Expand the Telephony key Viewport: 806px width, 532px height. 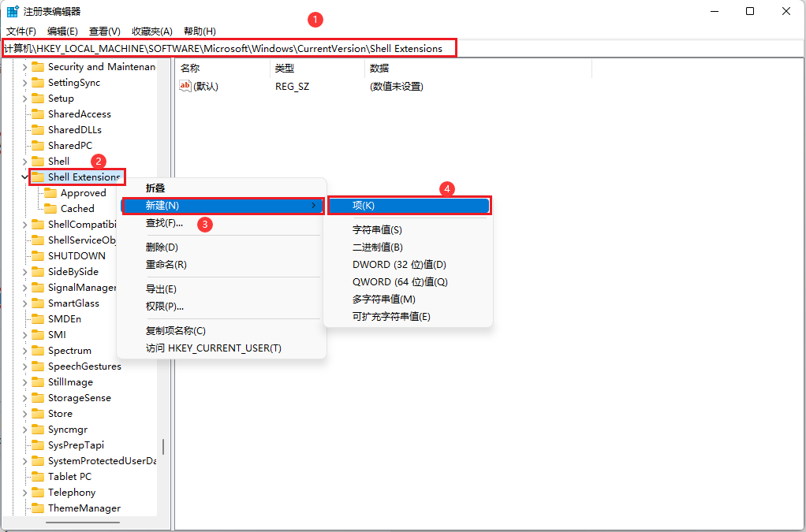click(x=24, y=492)
